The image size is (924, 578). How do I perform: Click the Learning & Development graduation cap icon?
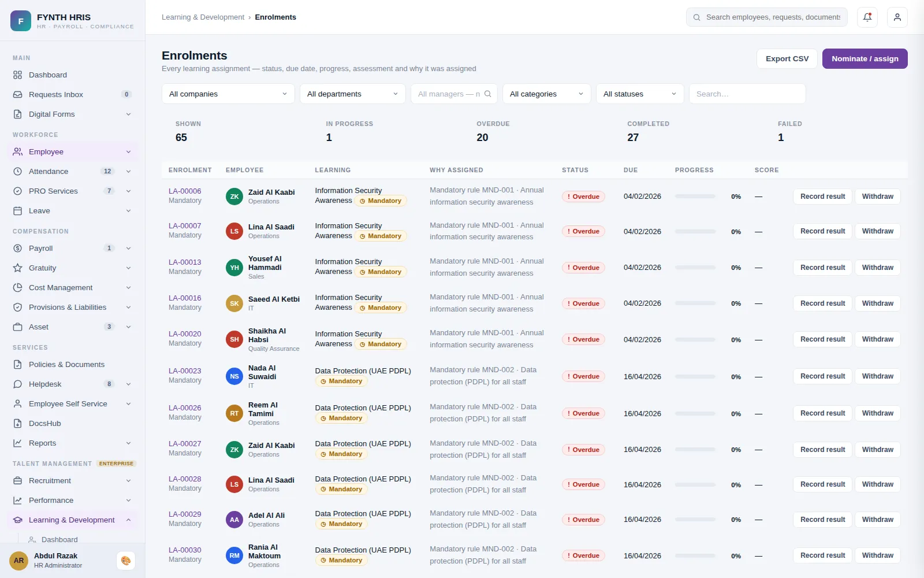pyautogui.click(x=17, y=520)
